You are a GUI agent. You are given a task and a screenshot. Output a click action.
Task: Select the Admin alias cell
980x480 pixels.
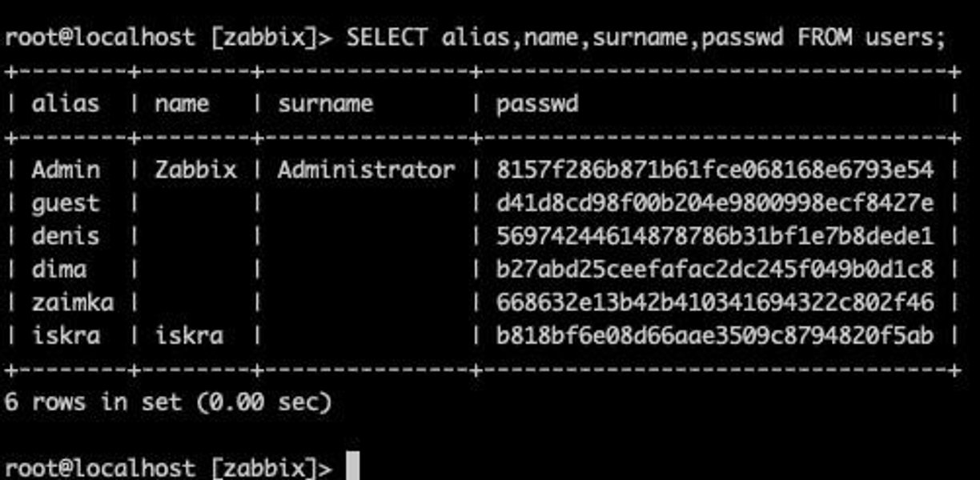(66, 170)
